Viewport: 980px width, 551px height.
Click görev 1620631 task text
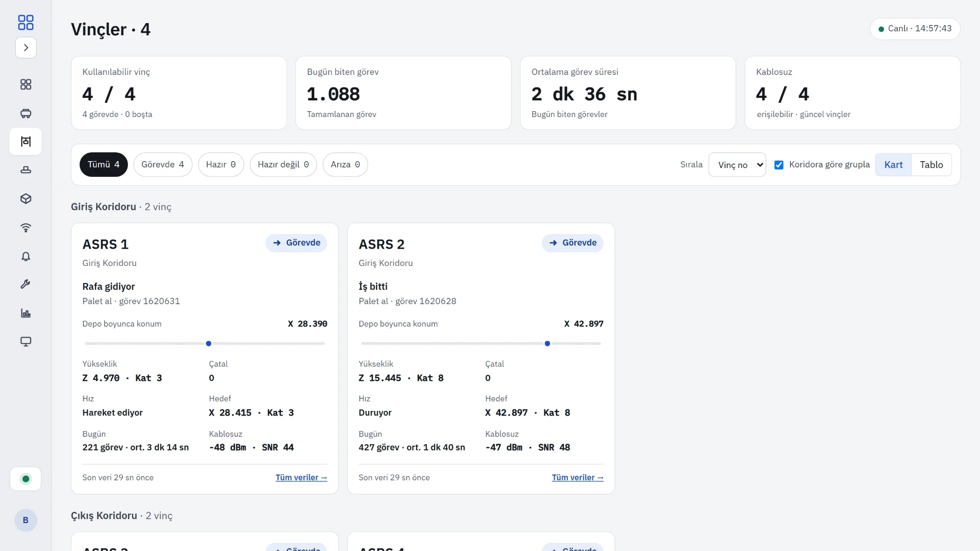point(149,301)
